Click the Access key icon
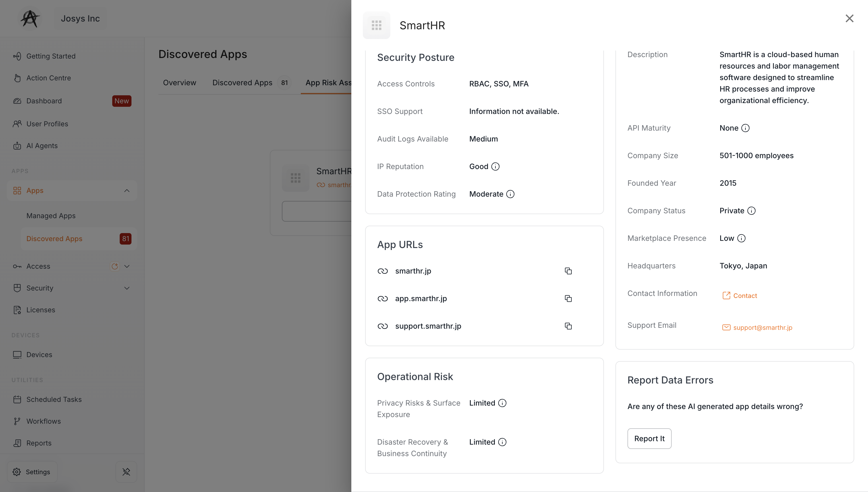868x492 pixels. click(x=17, y=267)
